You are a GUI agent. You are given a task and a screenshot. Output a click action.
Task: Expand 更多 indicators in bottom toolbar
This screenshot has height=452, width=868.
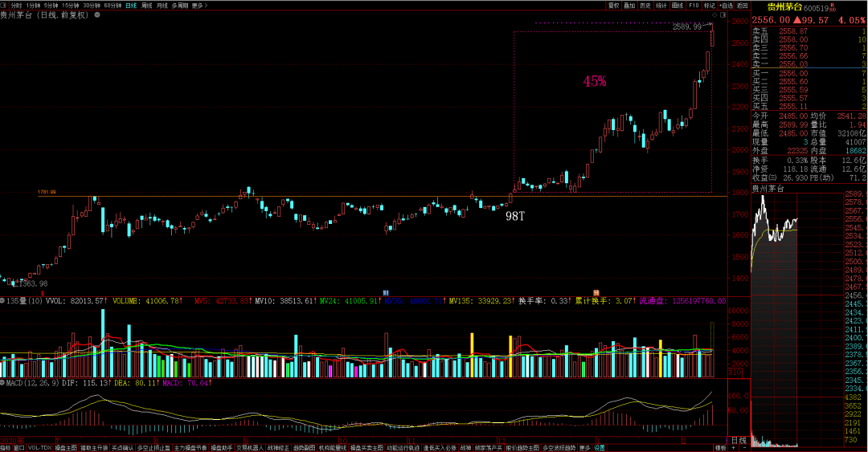(x=584, y=447)
